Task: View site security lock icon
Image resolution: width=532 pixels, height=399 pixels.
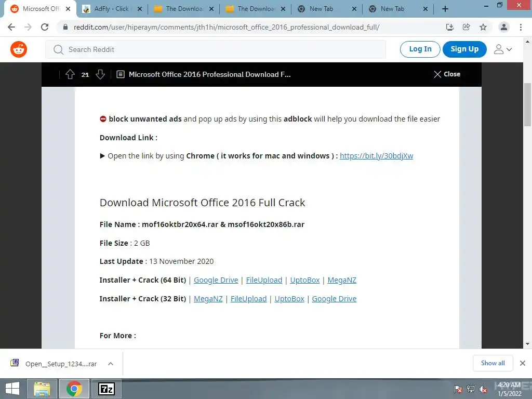Action: click(65, 27)
